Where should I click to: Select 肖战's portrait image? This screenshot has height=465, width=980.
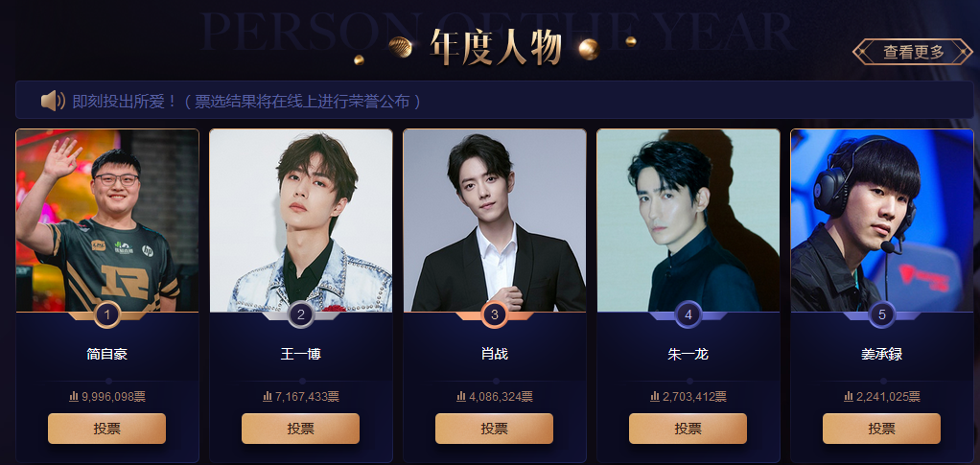coord(495,220)
